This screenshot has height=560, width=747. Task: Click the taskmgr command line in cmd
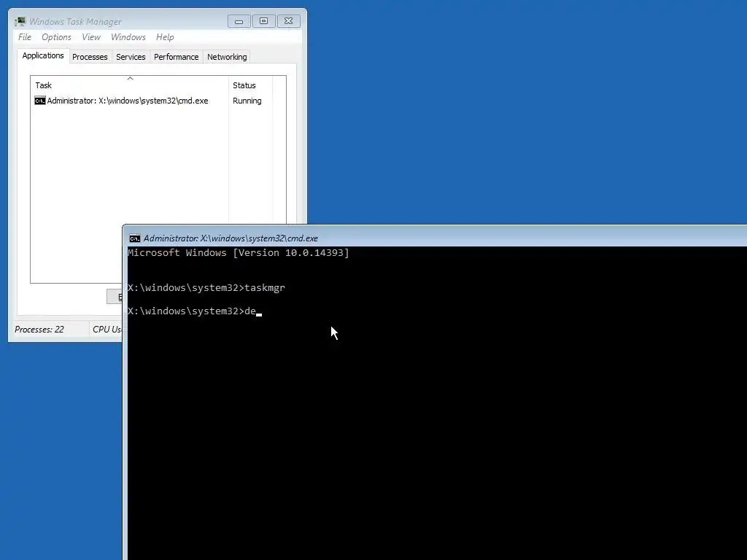pyautogui.click(x=206, y=287)
